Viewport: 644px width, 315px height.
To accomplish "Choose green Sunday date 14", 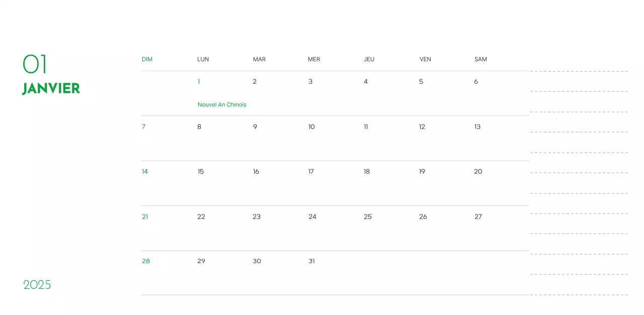I will 145,171.
